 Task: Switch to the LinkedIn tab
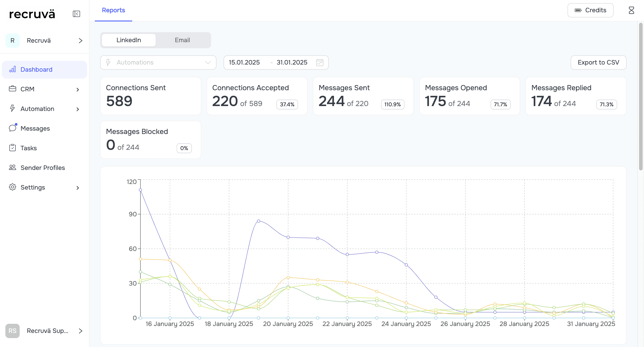tap(129, 40)
